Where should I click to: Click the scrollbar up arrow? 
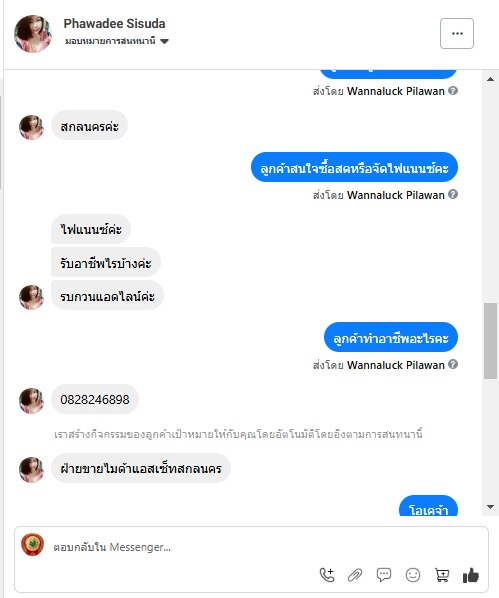tap(490, 79)
